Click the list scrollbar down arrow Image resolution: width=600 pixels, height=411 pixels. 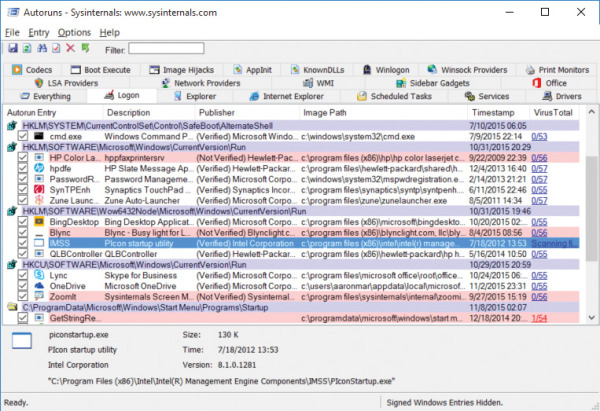click(x=591, y=317)
